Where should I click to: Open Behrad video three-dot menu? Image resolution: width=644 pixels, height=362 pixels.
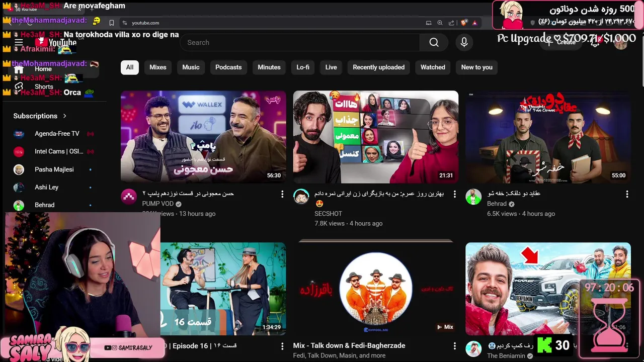[627, 194]
